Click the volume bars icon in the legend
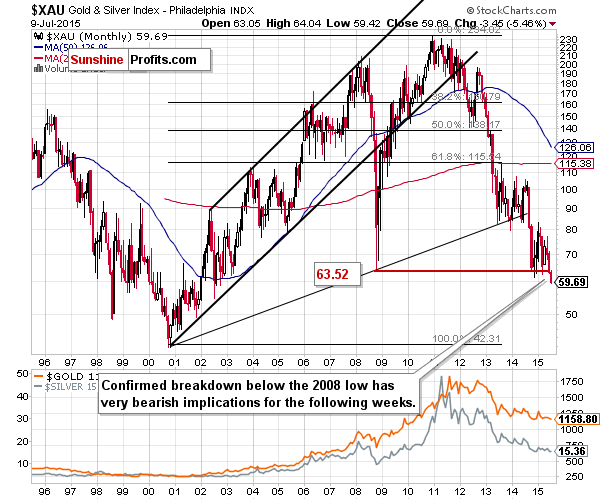 pyautogui.click(x=38, y=68)
